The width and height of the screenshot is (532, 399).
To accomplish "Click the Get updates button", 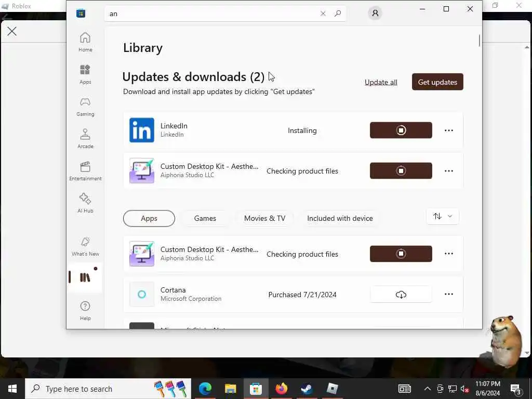I will (437, 82).
